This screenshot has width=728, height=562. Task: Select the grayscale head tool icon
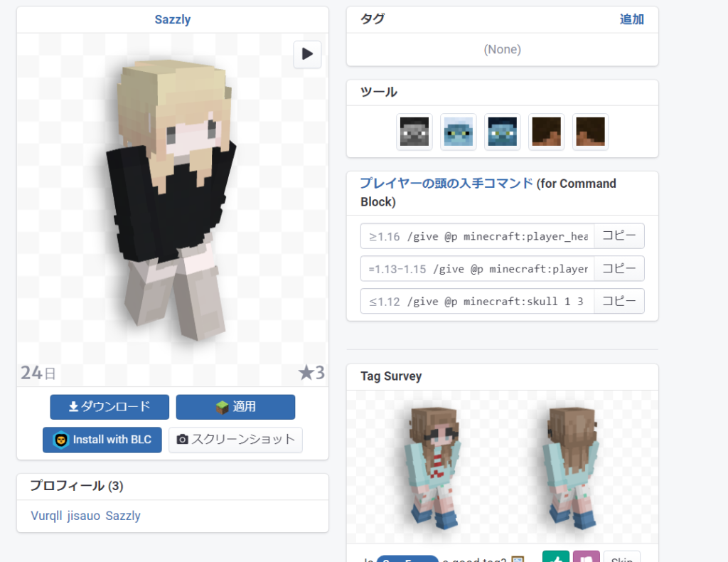coord(414,132)
